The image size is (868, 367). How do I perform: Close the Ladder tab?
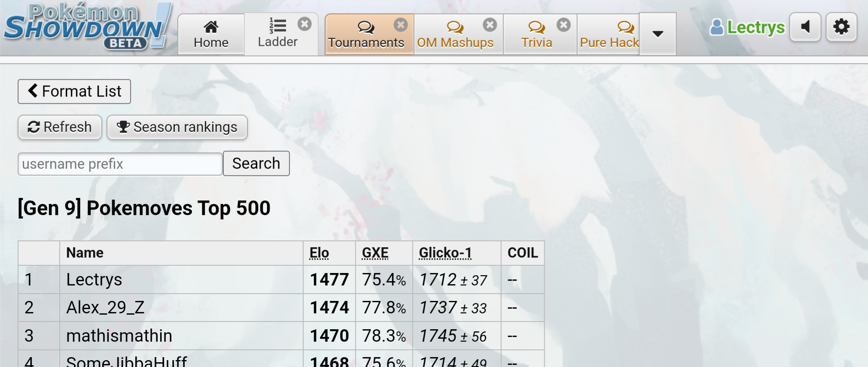305,24
